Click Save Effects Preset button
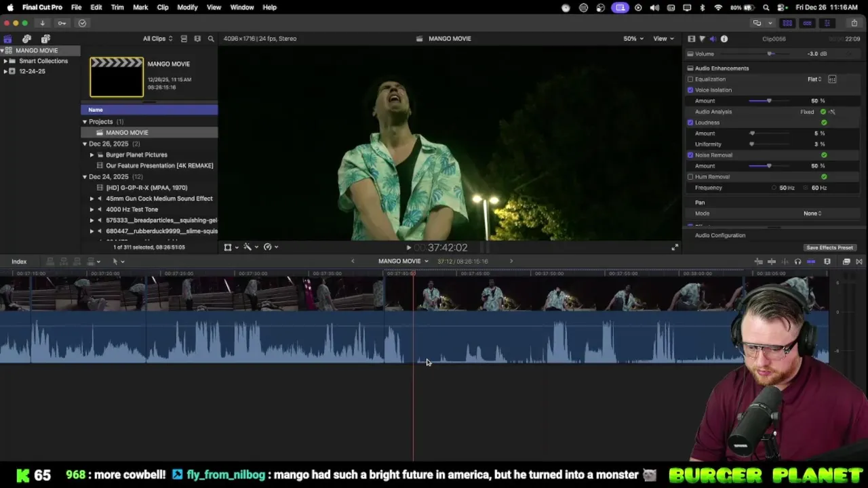The image size is (868, 488). point(829,248)
